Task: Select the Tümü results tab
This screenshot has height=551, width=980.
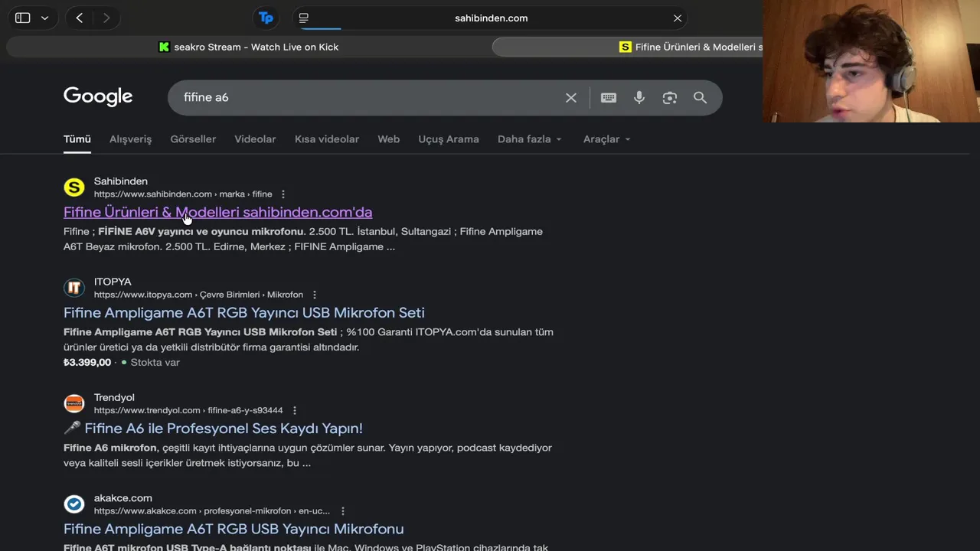Action: click(77, 139)
